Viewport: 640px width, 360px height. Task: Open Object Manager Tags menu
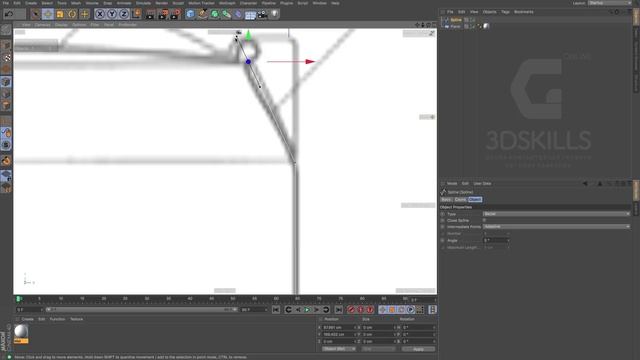(505, 12)
